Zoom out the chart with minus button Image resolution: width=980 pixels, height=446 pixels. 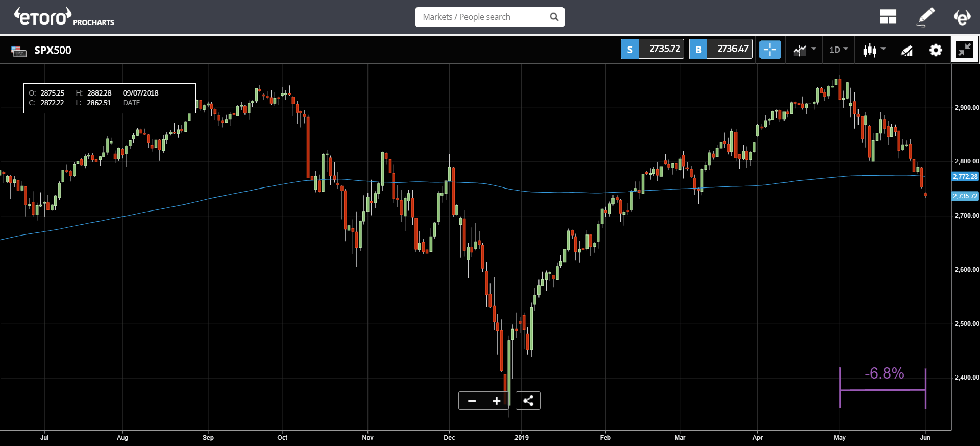[472, 401]
